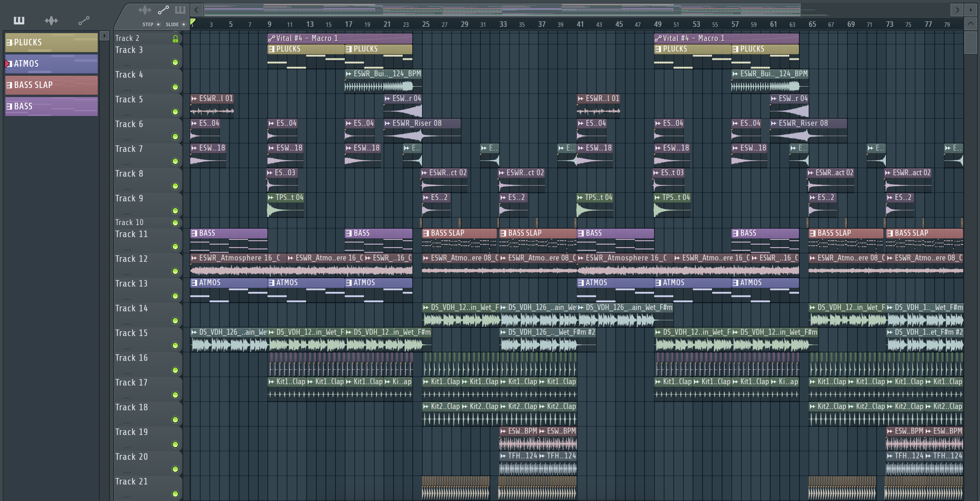Select the BASS SLAP pattern in picker
Image resolution: width=980 pixels, height=501 pixels.
(52, 85)
